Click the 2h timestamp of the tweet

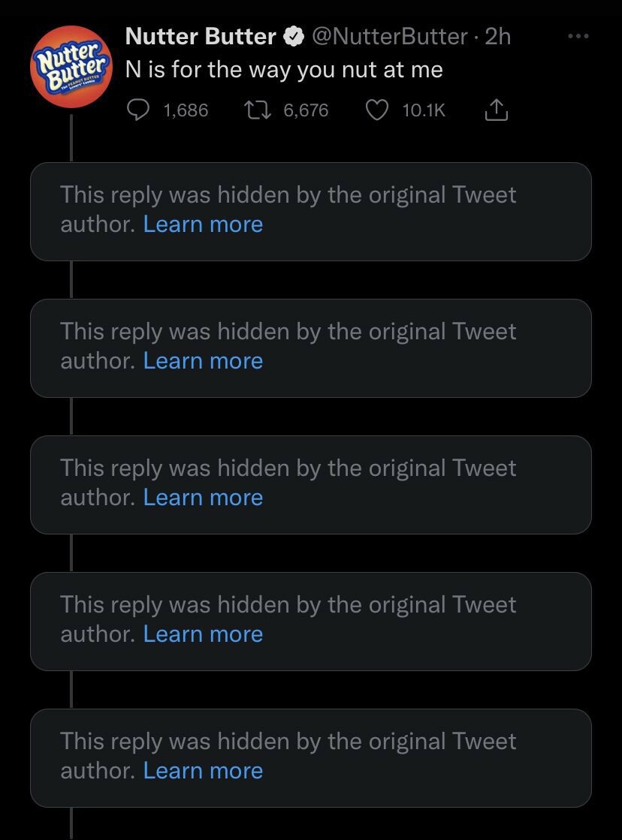(x=497, y=37)
